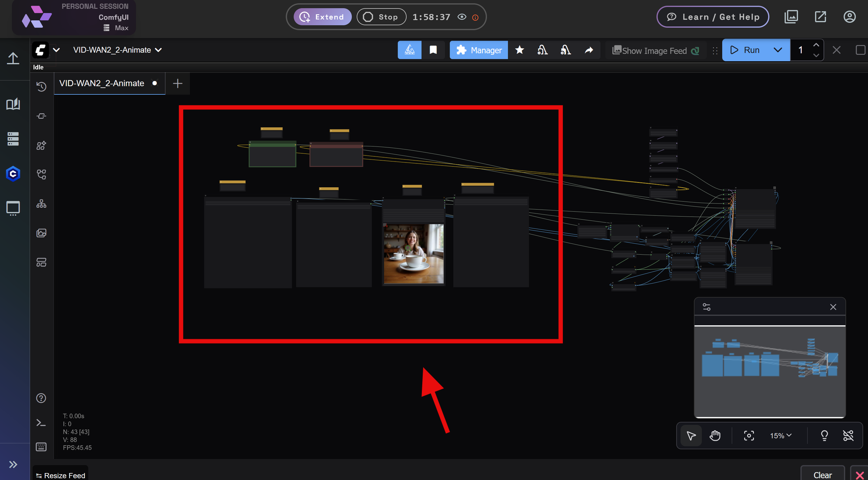
Task: Click the hand pan mode tool
Action: coord(715,435)
